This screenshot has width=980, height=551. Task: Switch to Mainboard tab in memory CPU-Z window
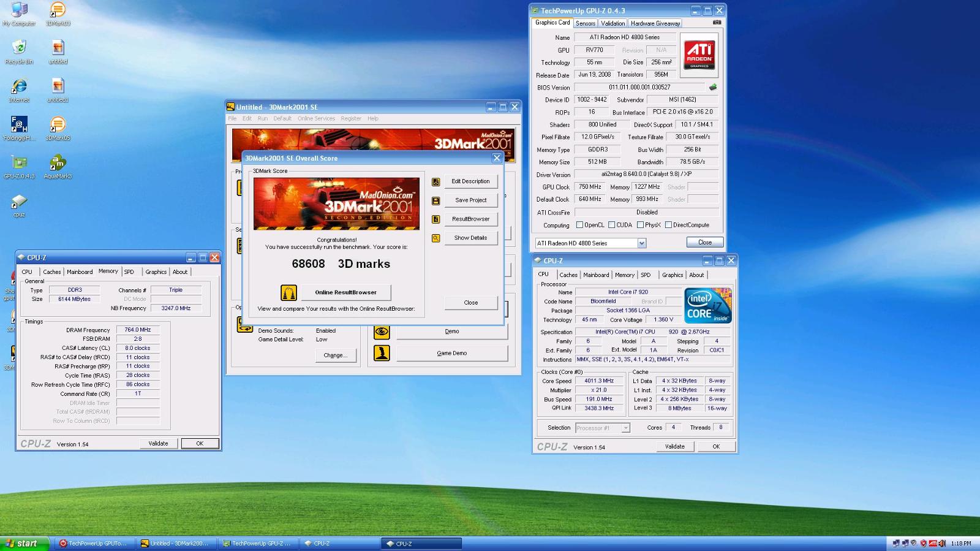tap(80, 272)
